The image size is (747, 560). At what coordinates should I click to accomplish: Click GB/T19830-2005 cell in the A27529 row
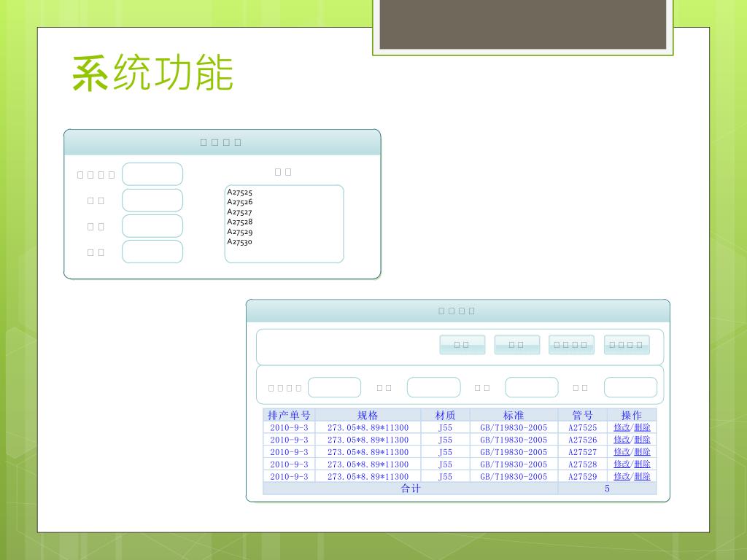[x=514, y=476]
